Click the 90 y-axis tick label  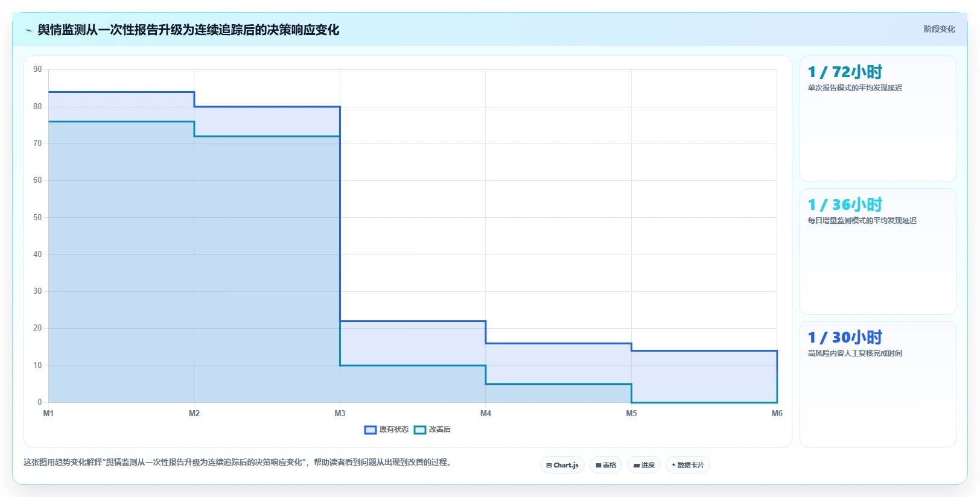click(37, 69)
